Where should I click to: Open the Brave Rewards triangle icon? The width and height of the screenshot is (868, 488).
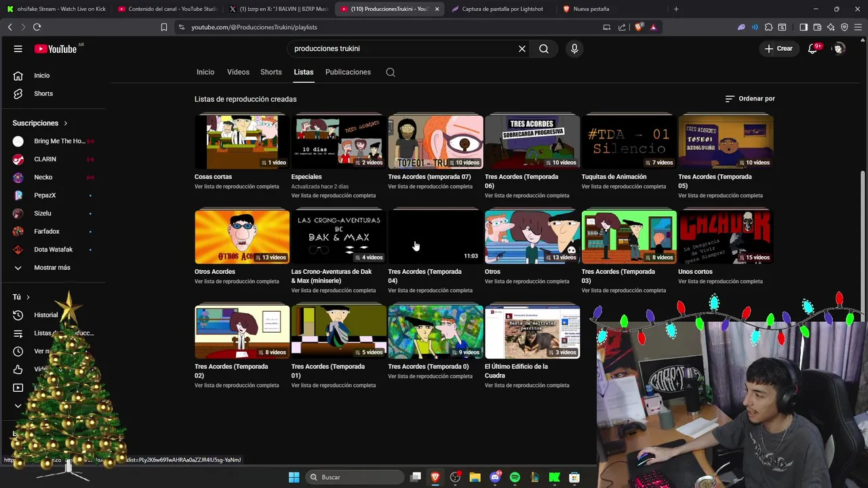(x=653, y=27)
